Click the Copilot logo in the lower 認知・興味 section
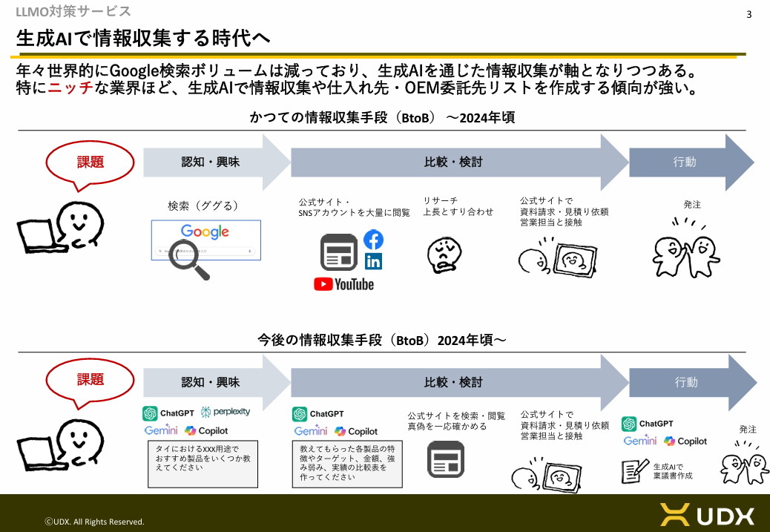This screenshot has width=770, height=532. point(206,430)
